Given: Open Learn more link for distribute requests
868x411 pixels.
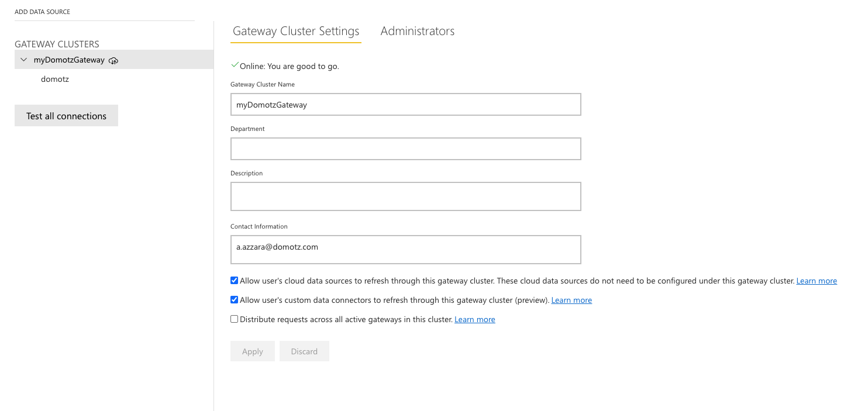Looking at the screenshot, I should click(x=475, y=320).
